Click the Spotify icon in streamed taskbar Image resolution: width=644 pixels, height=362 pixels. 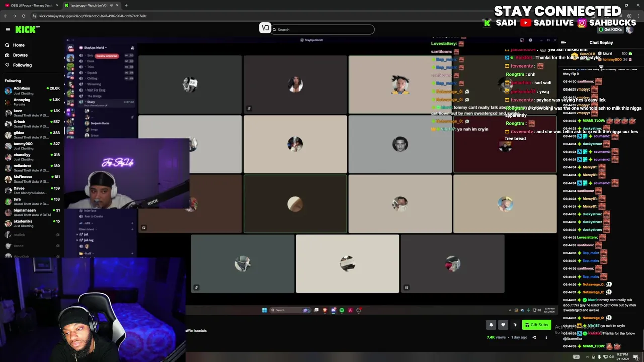point(342,310)
